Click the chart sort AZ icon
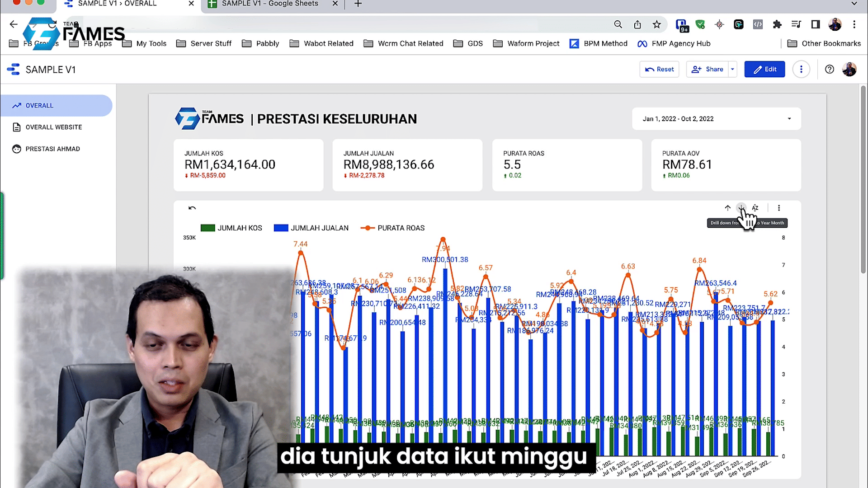 755,208
